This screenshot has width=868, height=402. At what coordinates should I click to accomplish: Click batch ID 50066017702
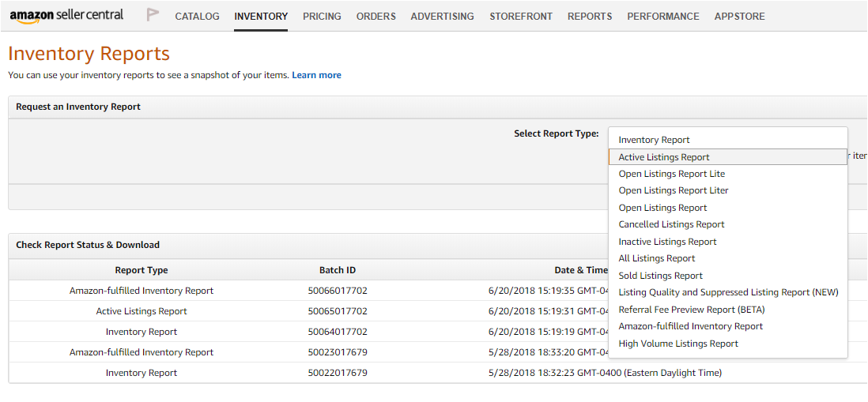(x=338, y=291)
